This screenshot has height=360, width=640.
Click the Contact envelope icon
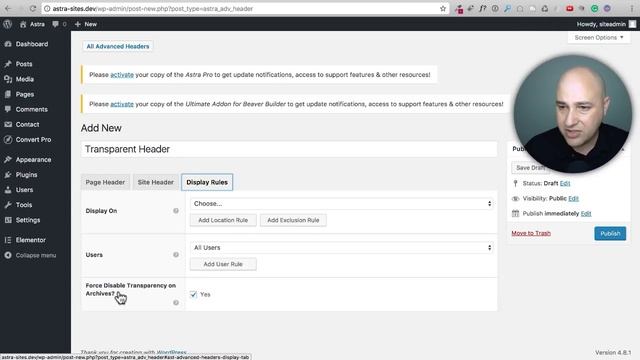click(8, 124)
